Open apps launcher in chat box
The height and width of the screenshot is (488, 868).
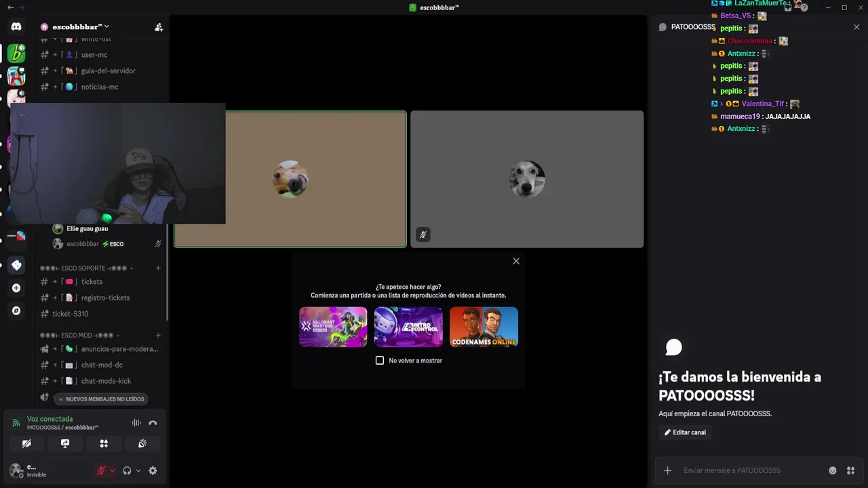tap(850, 470)
